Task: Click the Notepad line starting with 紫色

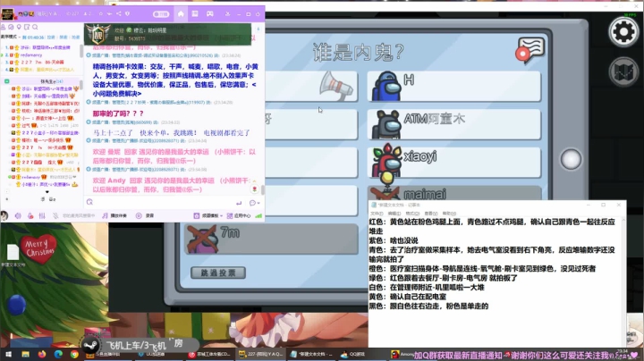Action: pos(394,240)
